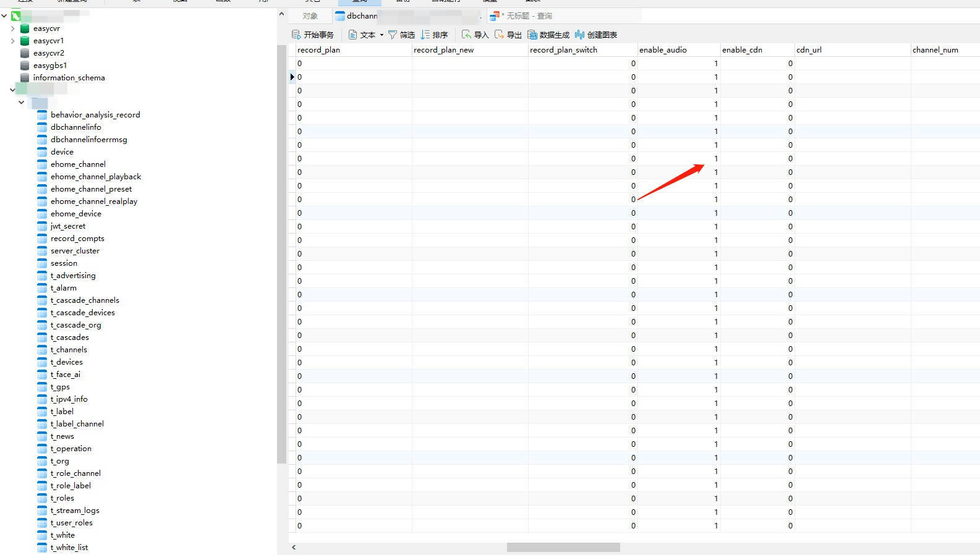The width and height of the screenshot is (980, 555).
Task: Click the 创建图表 create chart icon
Action: (x=579, y=35)
